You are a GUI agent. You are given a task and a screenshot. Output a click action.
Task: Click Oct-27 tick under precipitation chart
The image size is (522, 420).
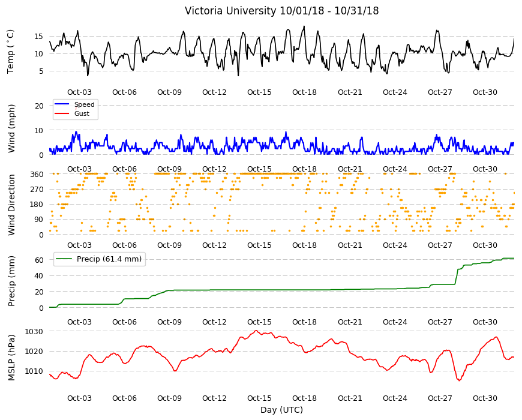tap(440, 322)
